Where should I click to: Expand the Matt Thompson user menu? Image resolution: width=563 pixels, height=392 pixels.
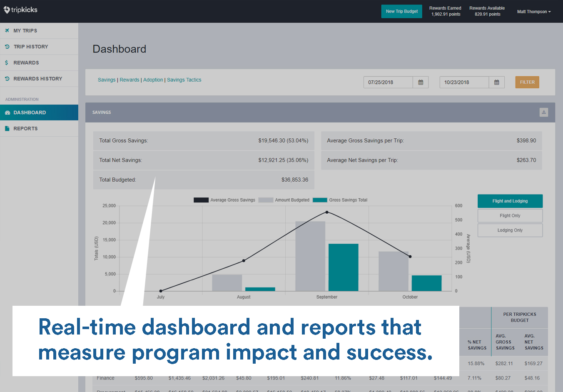[x=533, y=12]
